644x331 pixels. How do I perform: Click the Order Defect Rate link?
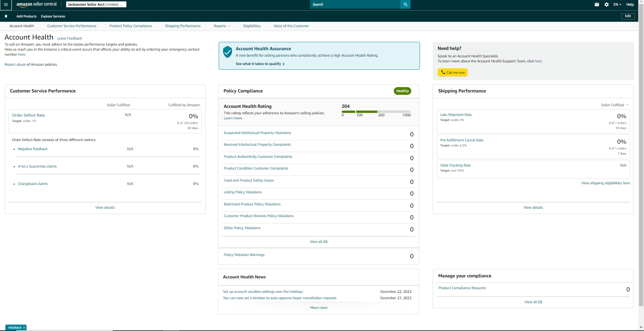coord(29,115)
